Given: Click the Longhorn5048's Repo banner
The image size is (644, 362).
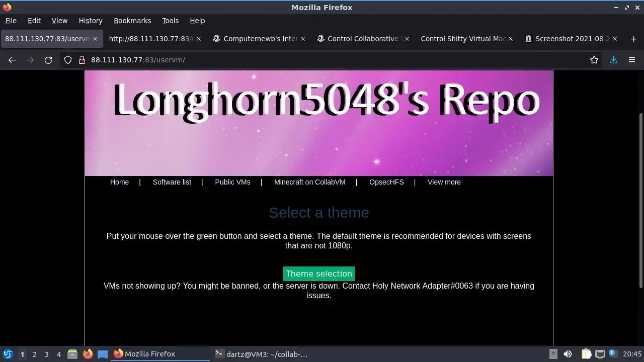Looking at the screenshot, I should click(319, 123).
